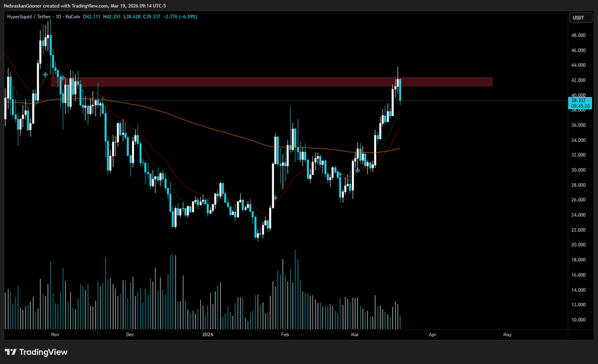Image resolution: width=598 pixels, height=364 pixels.
Task: Click the 10.000 price axis label
Action: 579,319
